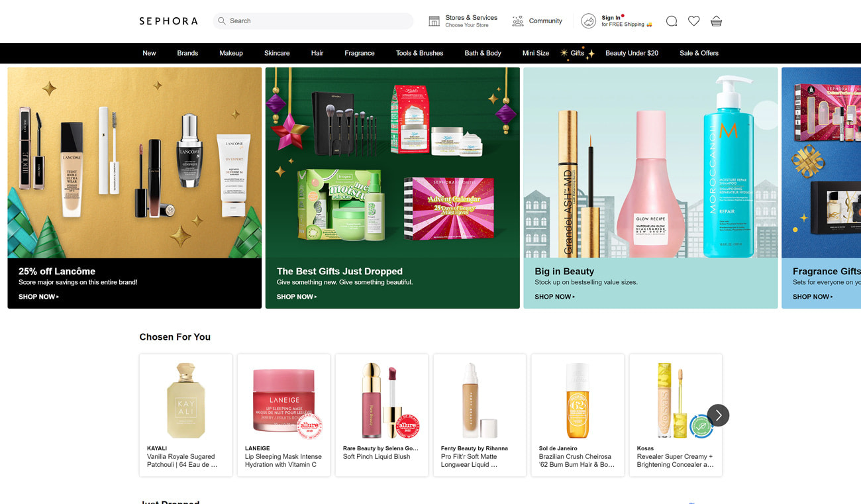
Task: Open the Gifts menu
Action: tap(578, 53)
